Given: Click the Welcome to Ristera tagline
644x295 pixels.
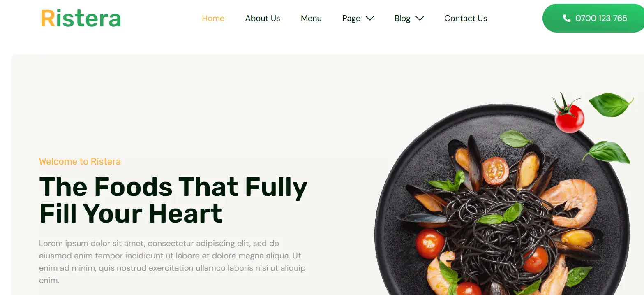Looking at the screenshot, I should tap(80, 161).
